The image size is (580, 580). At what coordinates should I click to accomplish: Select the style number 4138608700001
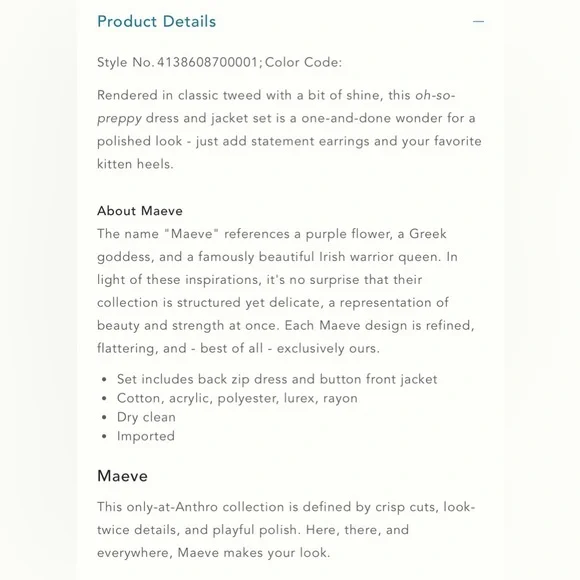tap(207, 62)
